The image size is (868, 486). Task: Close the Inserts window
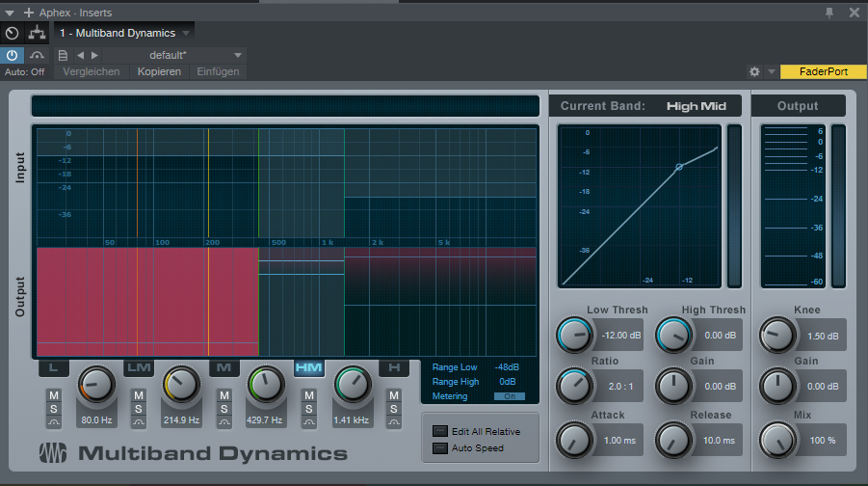coord(855,13)
